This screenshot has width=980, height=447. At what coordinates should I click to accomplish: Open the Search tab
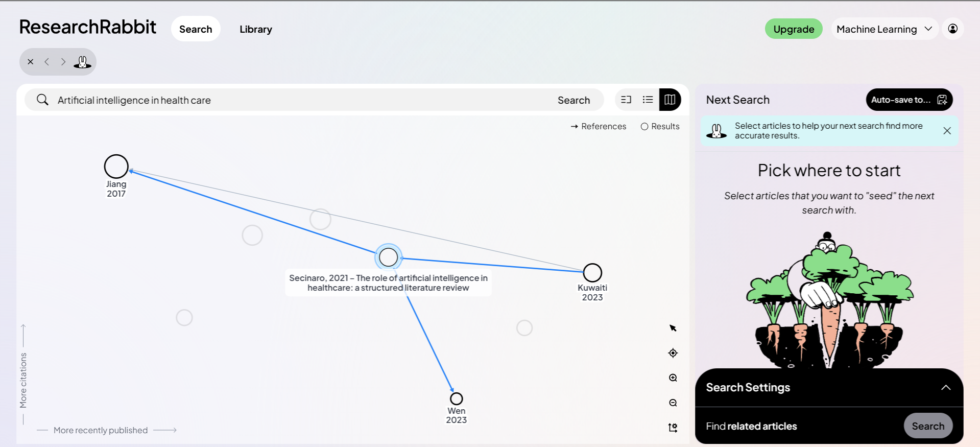[196, 29]
